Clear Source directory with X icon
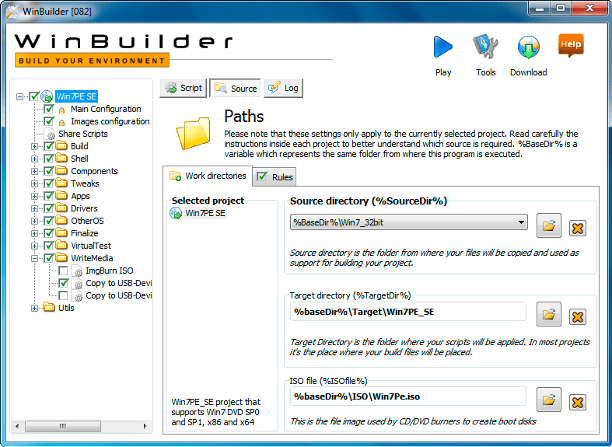 point(577,228)
